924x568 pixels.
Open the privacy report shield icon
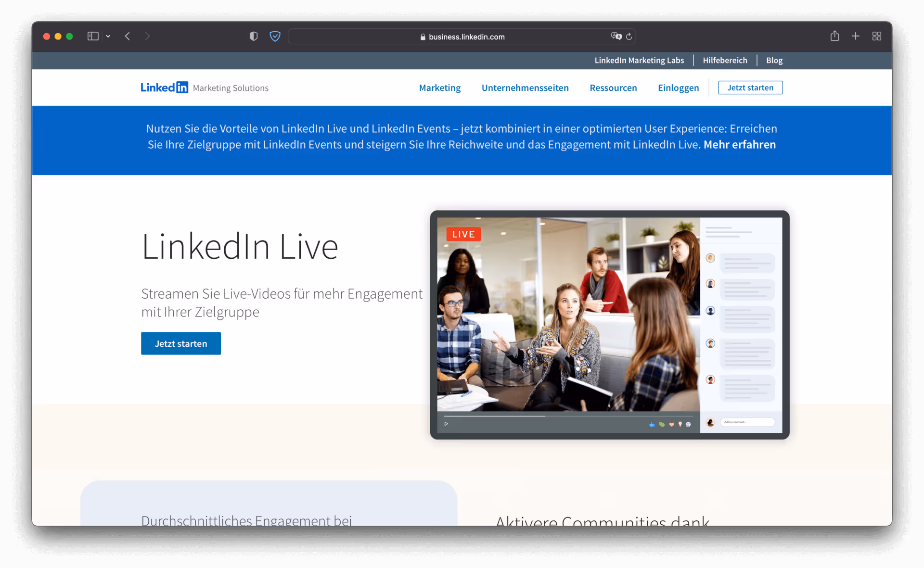pos(254,36)
